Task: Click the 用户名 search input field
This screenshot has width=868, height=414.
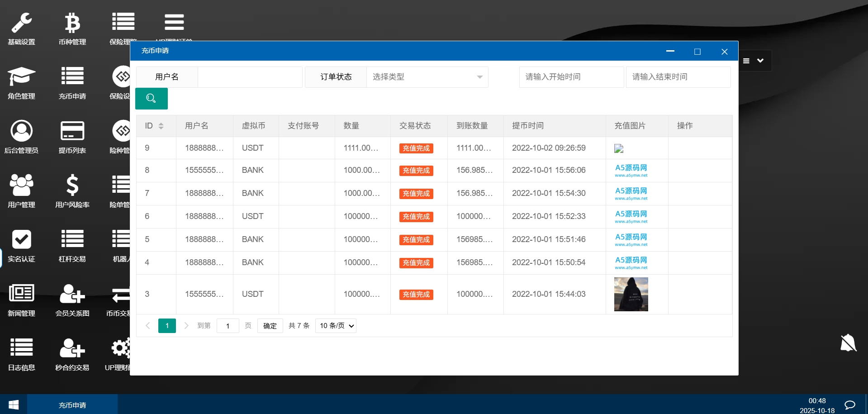Action: [250, 77]
